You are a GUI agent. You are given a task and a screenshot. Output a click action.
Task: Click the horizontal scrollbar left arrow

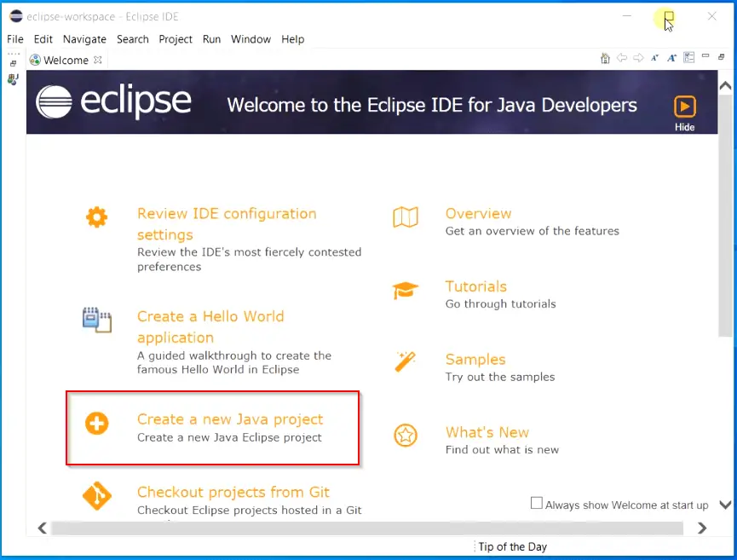(43, 528)
